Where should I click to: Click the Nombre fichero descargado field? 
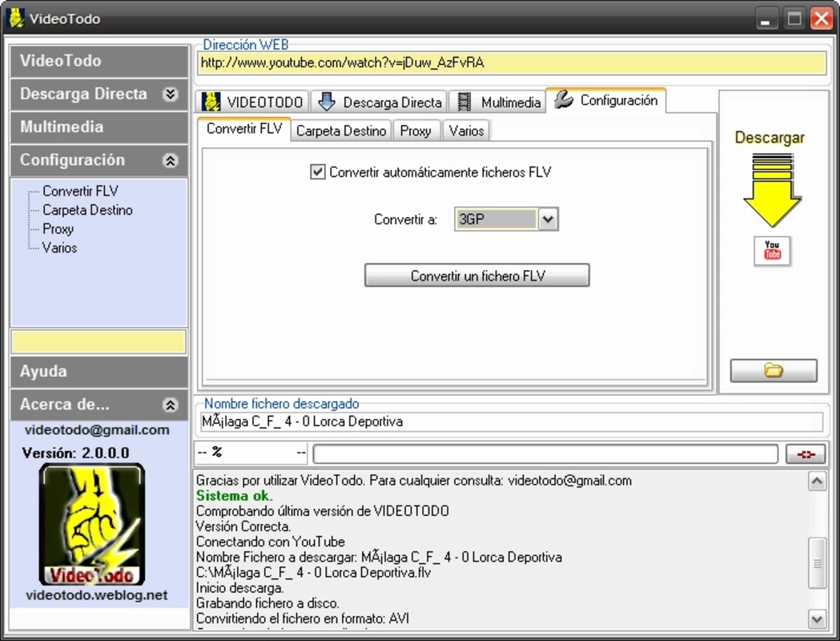pos(512,421)
